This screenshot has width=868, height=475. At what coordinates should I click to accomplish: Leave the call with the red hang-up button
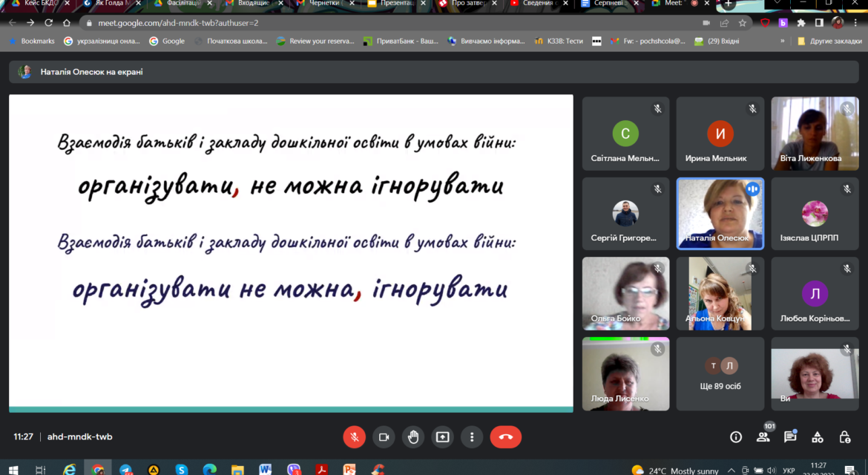point(505,437)
